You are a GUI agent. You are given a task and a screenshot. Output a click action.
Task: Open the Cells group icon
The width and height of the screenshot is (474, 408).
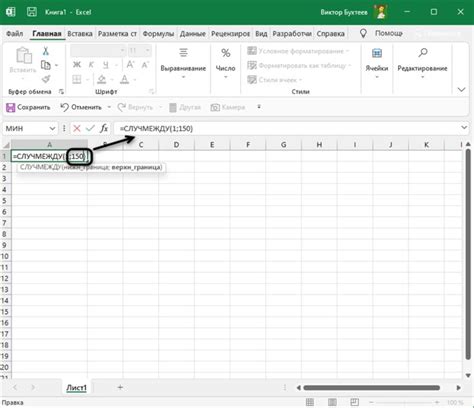click(x=377, y=63)
